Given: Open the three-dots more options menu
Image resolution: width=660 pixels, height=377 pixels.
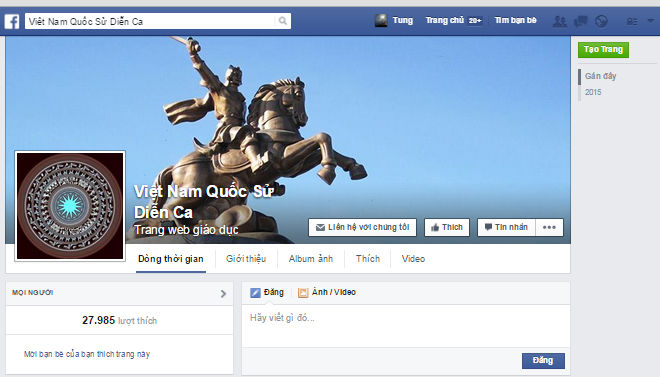Looking at the screenshot, I should [x=549, y=227].
